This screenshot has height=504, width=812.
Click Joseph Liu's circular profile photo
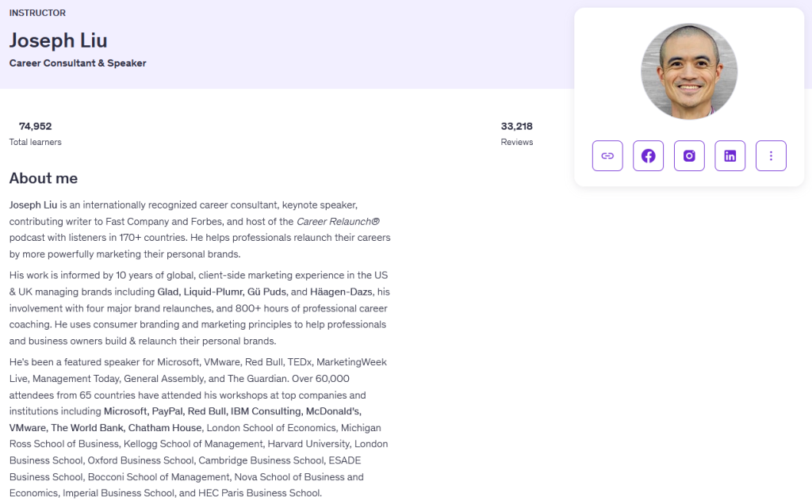tap(688, 71)
